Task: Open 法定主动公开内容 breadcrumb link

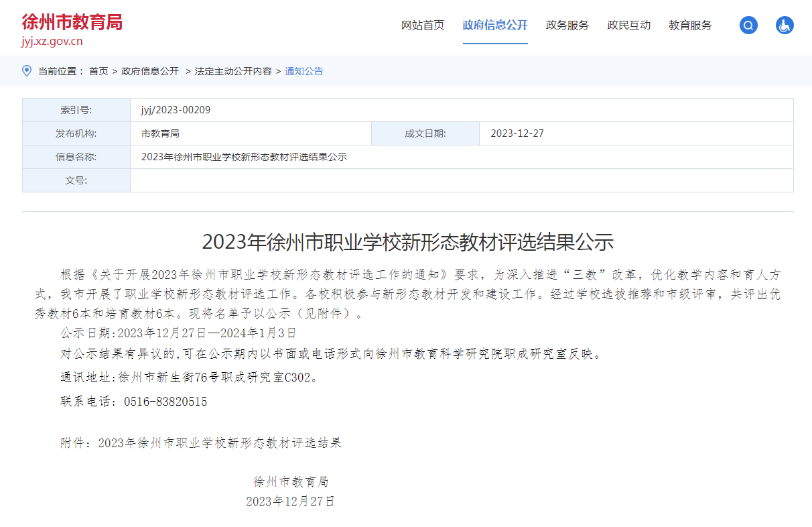Action: pos(233,71)
